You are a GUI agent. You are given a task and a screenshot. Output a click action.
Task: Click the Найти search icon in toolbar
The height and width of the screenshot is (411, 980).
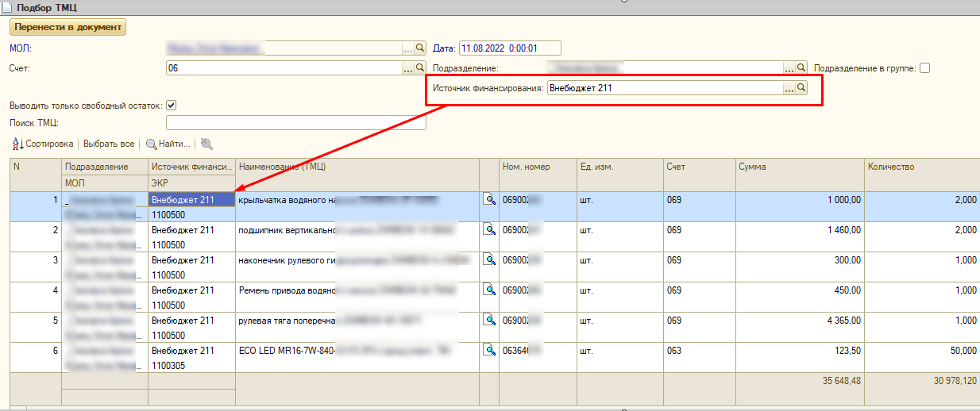151,144
